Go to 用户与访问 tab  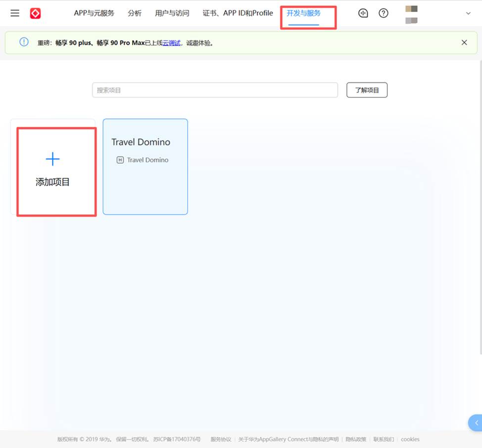(172, 13)
